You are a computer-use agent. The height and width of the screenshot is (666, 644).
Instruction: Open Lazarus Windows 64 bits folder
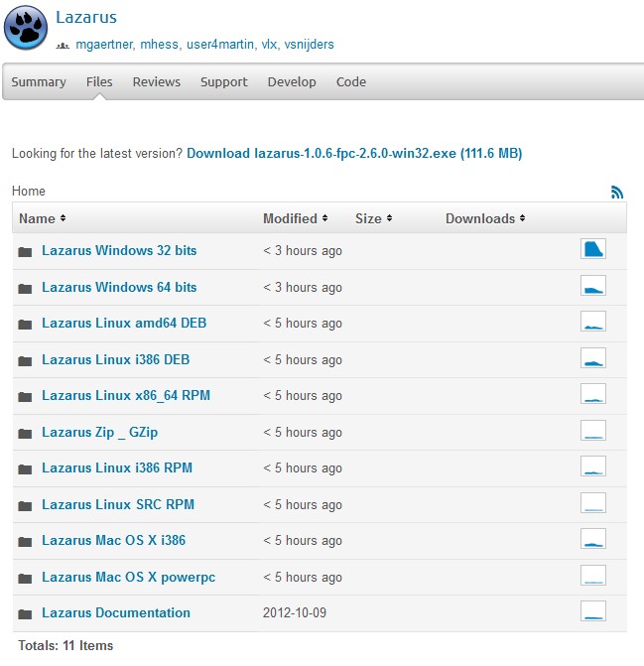click(119, 287)
